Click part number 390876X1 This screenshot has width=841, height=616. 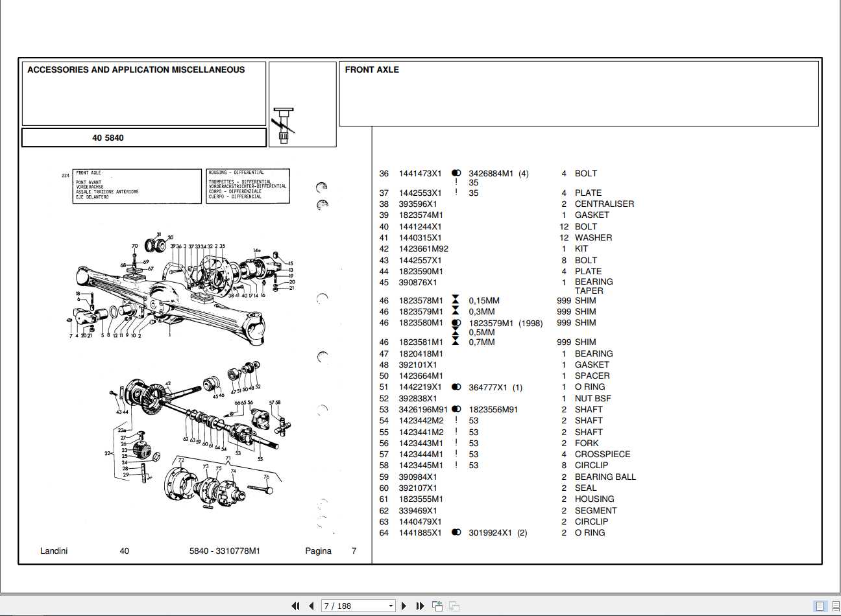pos(417,282)
